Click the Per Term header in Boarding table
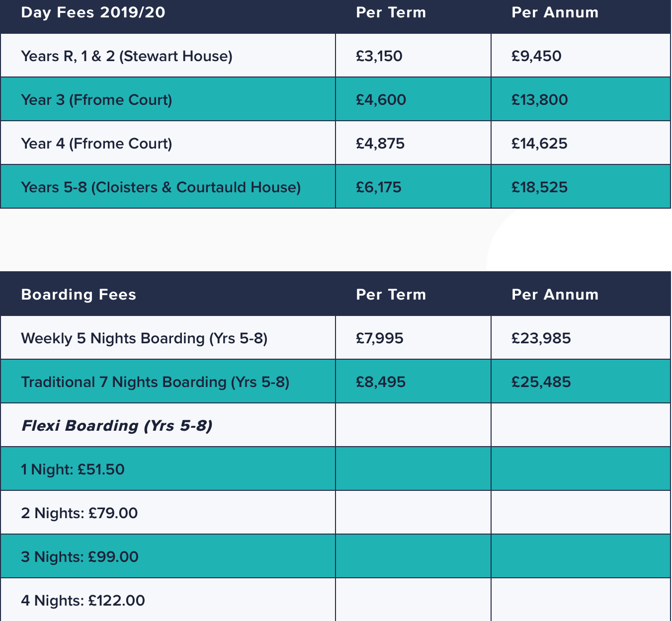The image size is (672, 621). (x=391, y=295)
